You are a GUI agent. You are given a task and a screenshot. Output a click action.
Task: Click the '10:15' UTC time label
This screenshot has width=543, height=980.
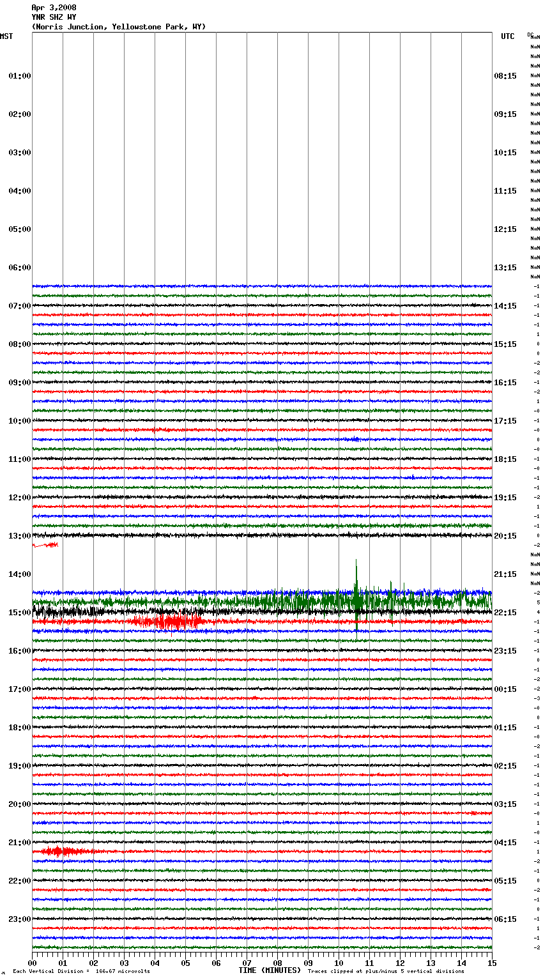coord(505,153)
